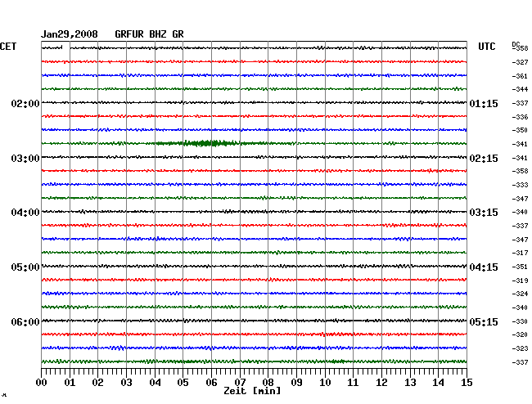Click the DC offset value "-319"
The height and width of the screenshot is (404, 532).
520,281
